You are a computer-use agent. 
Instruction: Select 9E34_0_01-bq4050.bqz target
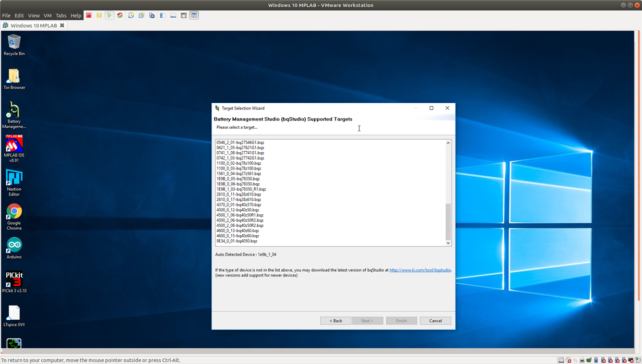(x=237, y=241)
